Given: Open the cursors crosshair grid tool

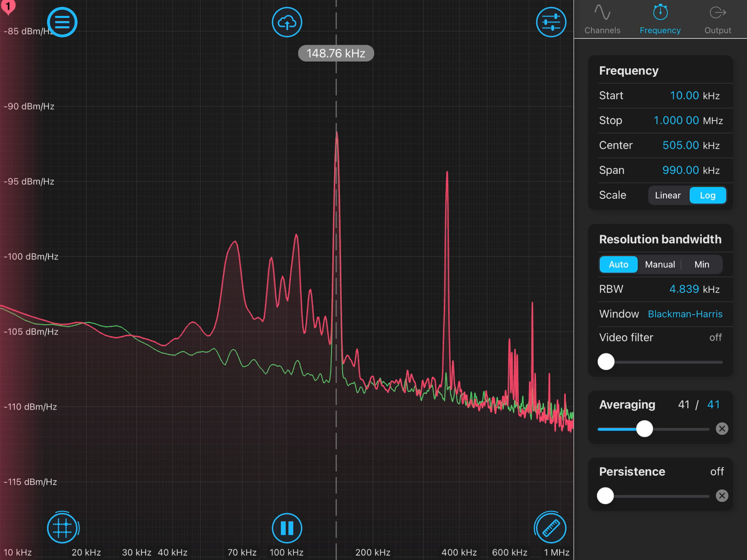Looking at the screenshot, I should [62, 528].
